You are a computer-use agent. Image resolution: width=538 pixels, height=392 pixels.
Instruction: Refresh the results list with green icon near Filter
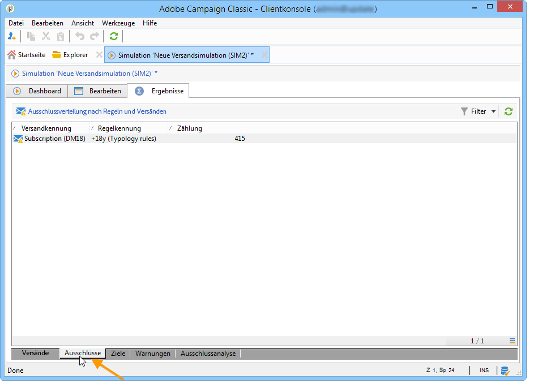(x=509, y=111)
